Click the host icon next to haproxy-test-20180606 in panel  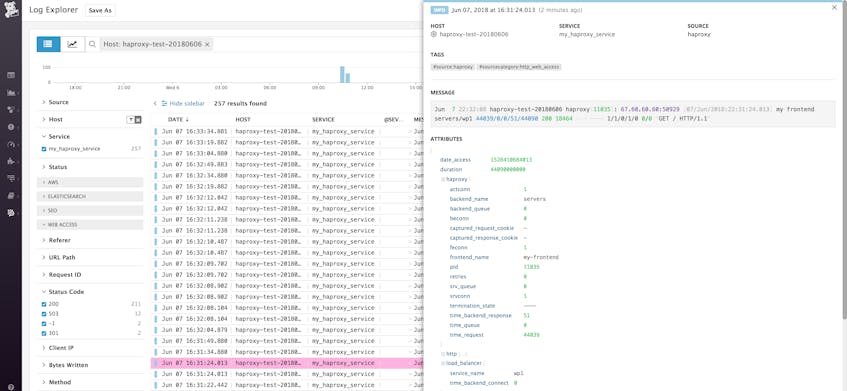[434, 34]
